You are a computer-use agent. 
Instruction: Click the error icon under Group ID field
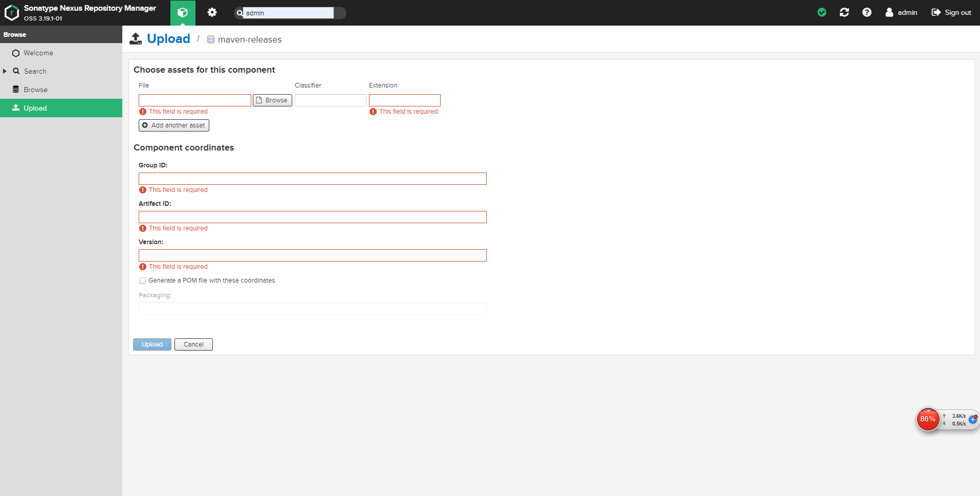[x=143, y=190]
